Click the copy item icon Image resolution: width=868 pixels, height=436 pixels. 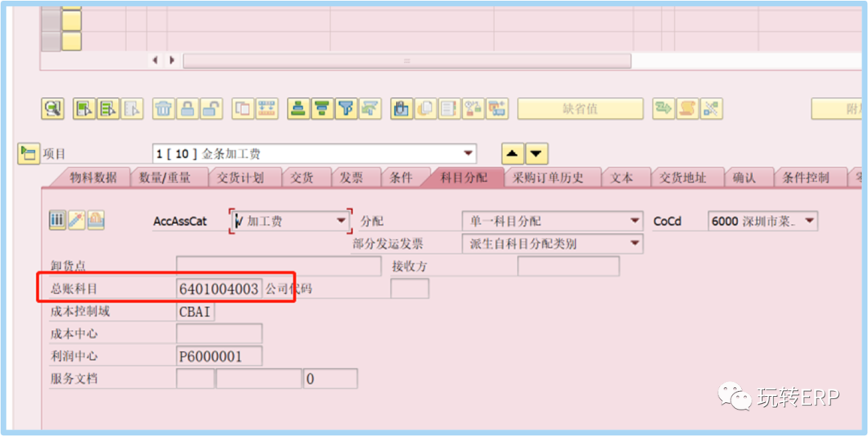pyautogui.click(x=243, y=109)
